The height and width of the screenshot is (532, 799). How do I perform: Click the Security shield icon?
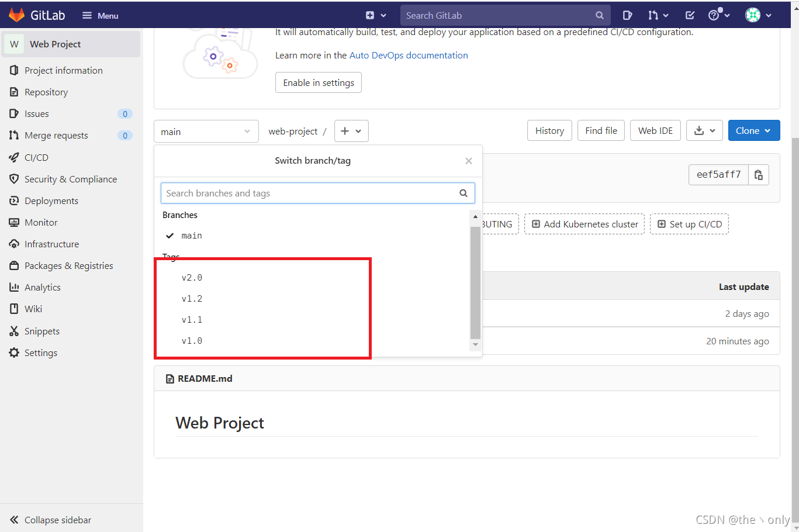point(14,179)
